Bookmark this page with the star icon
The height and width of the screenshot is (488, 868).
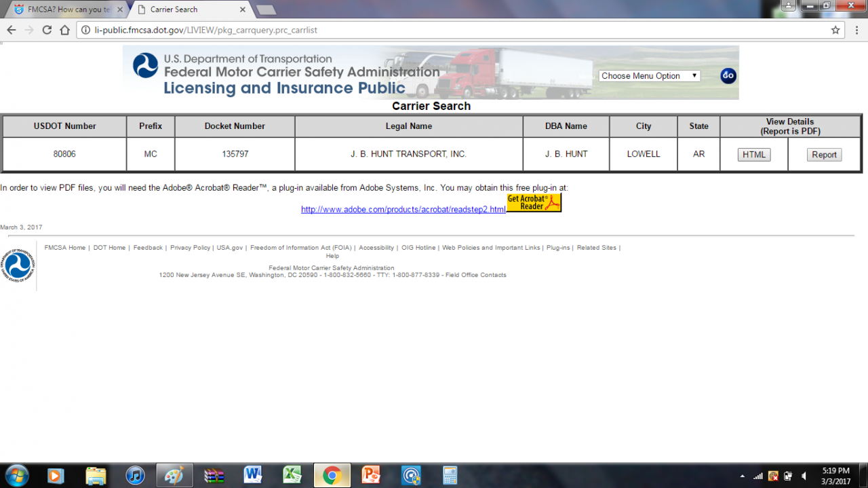coord(835,30)
